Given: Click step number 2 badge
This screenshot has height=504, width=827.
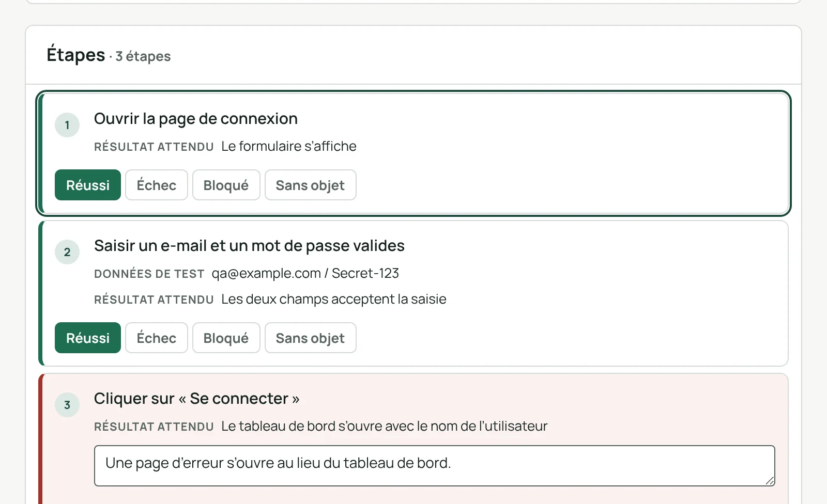Looking at the screenshot, I should click(67, 252).
